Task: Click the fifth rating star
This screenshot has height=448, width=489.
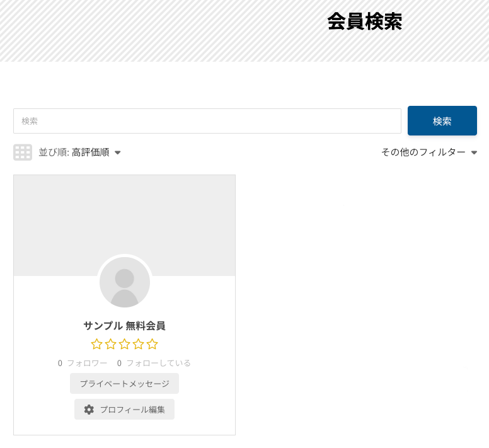Action: pos(152,344)
